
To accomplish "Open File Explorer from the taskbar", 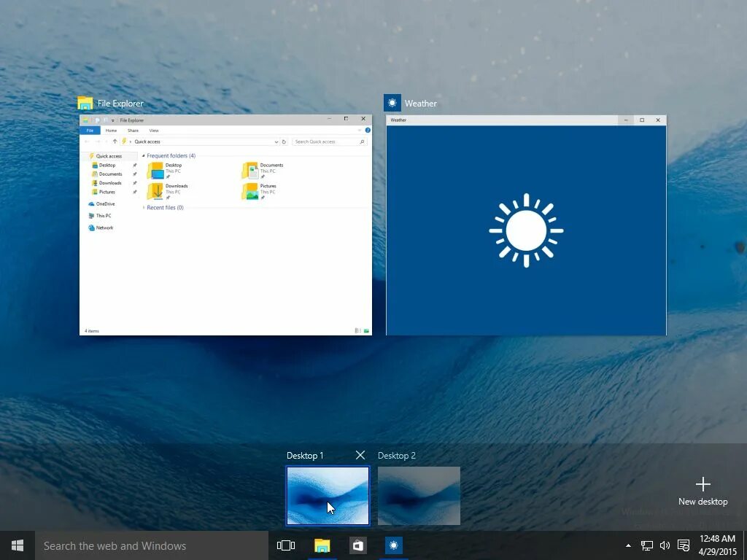I will (322, 545).
